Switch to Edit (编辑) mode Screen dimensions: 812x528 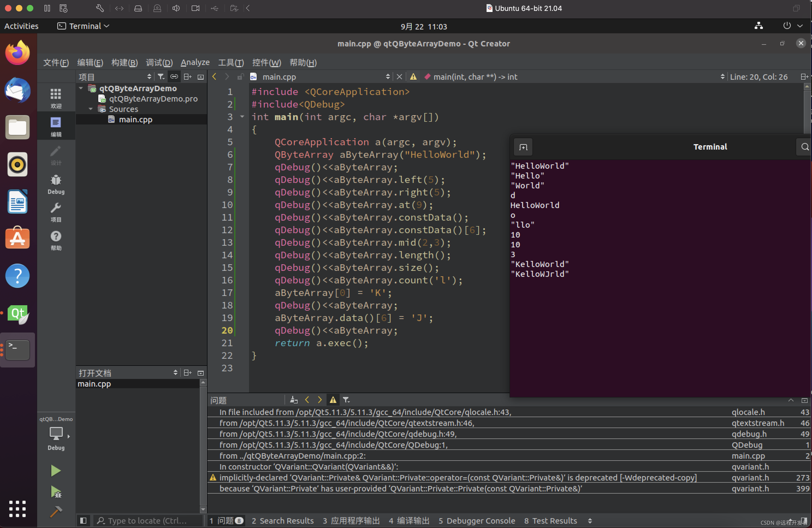[56, 126]
